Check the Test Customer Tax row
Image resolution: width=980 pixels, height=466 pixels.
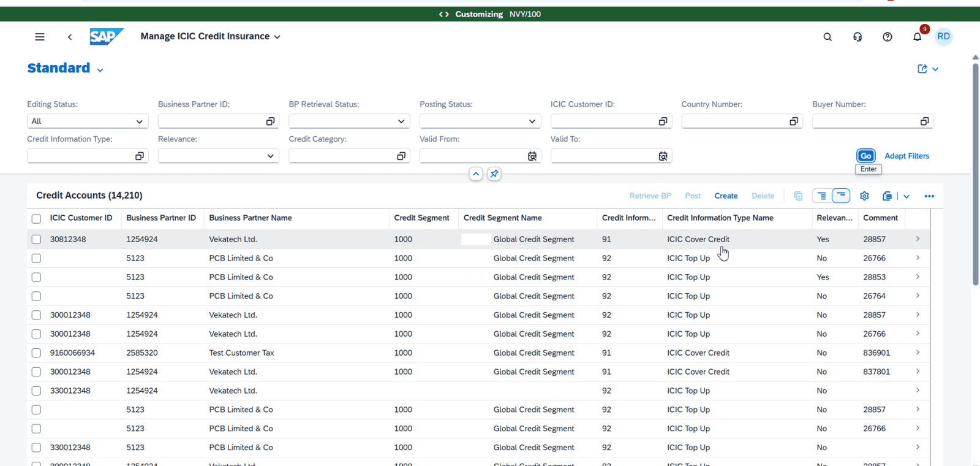coord(36,353)
